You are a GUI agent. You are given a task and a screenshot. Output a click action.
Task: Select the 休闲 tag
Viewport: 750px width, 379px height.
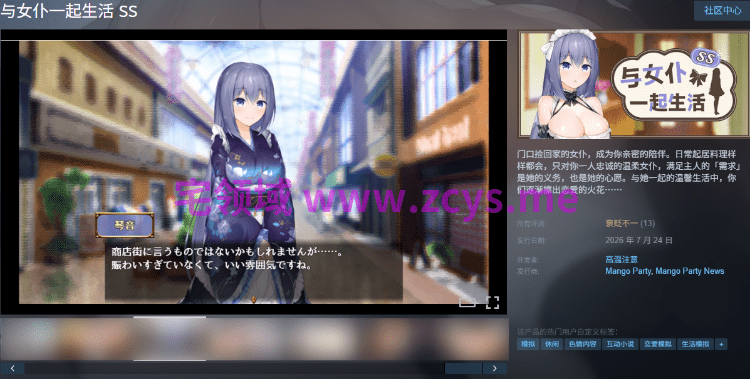(x=551, y=344)
